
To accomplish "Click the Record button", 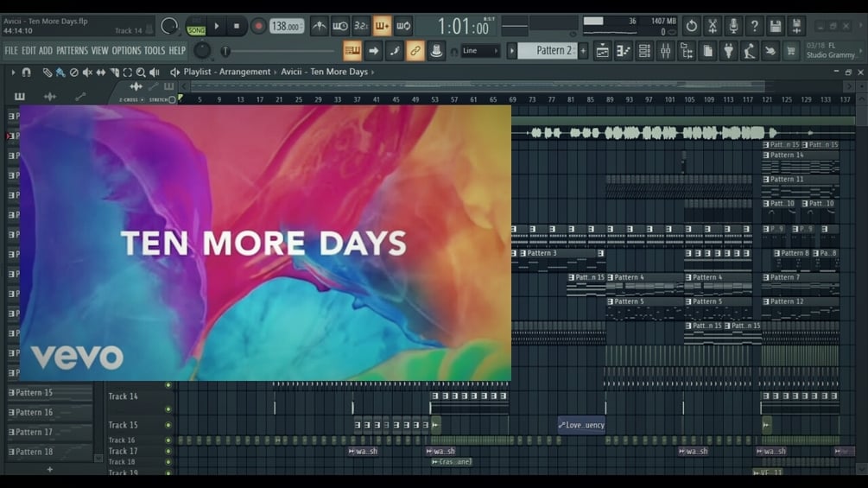I will [258, 26].
